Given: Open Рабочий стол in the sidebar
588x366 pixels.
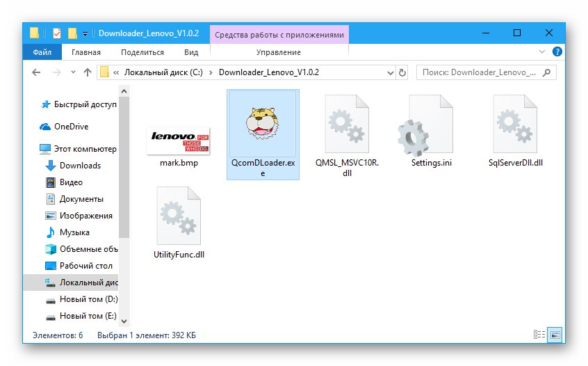Looking at the screenshot, I should tap(86, 266).
